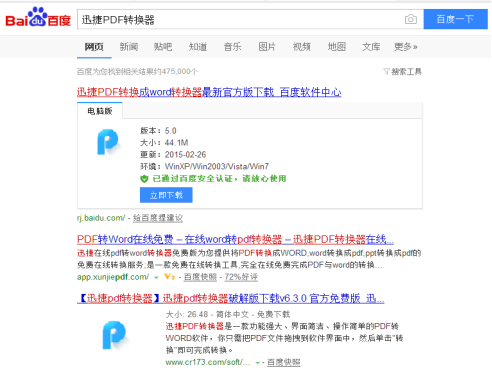
Task: Click the green safety shield icon
Action: click(144, 179)
